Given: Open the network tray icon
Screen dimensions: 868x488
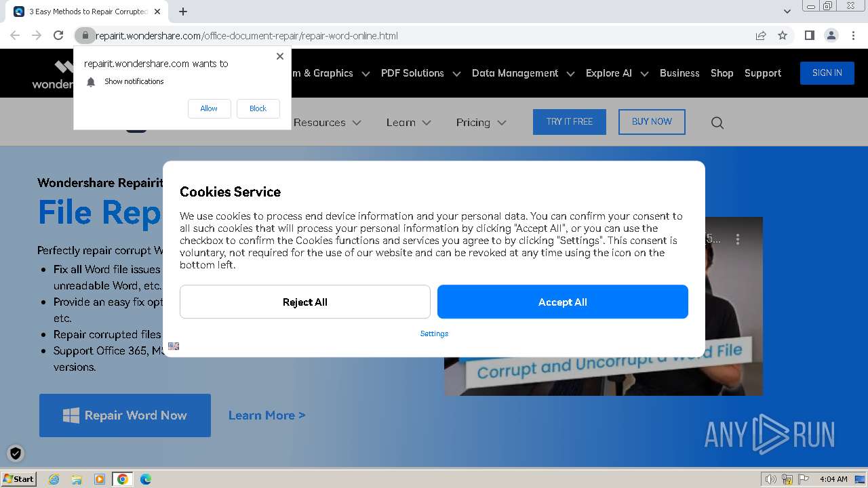Looking at the screenshot, I should coord(787,479).
